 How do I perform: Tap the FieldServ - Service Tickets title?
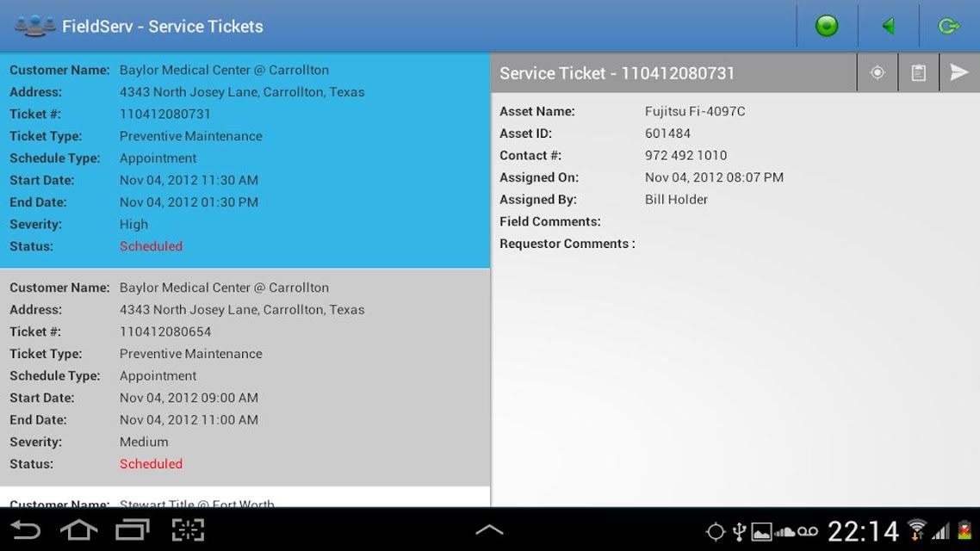pyautogui.click(x=163, y=26)
